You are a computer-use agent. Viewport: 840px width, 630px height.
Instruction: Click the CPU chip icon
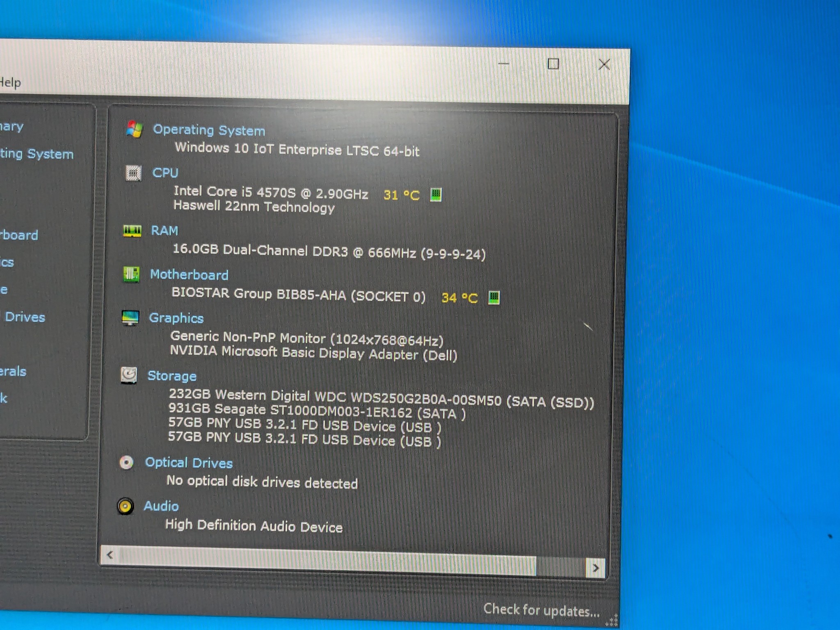pyautogui.click(x=133, y=173)
